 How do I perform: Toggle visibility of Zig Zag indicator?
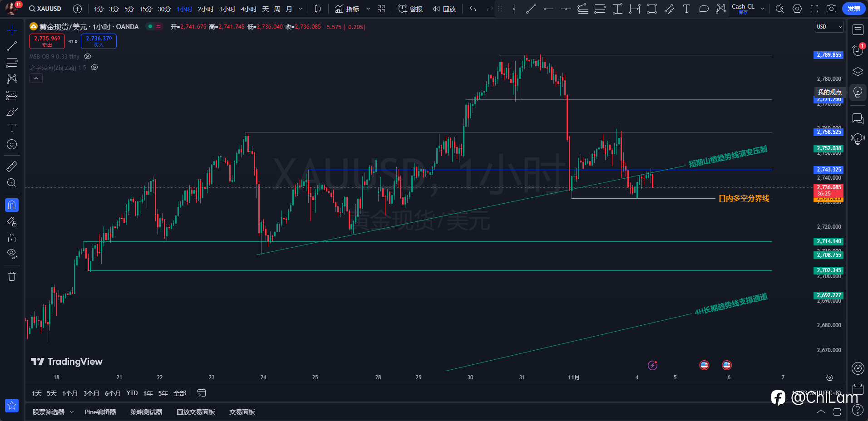click(94, 67)
